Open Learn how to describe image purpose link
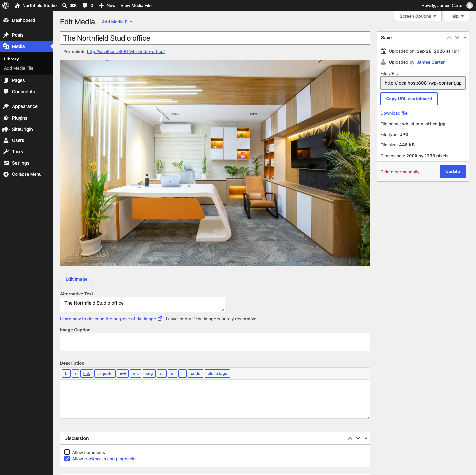The height and width of the screenshot is (475, 476). click(108, 319)
